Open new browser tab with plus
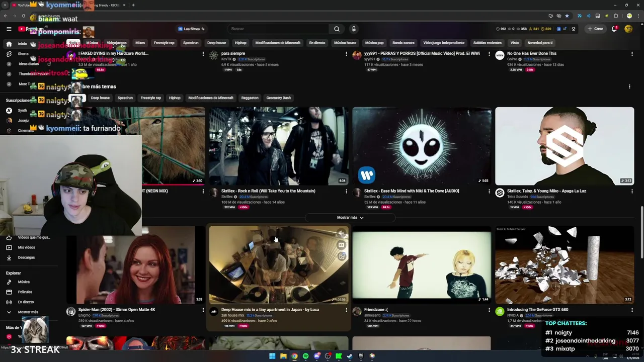This screenshot has height=362, width=644. (x=133, y=5)
